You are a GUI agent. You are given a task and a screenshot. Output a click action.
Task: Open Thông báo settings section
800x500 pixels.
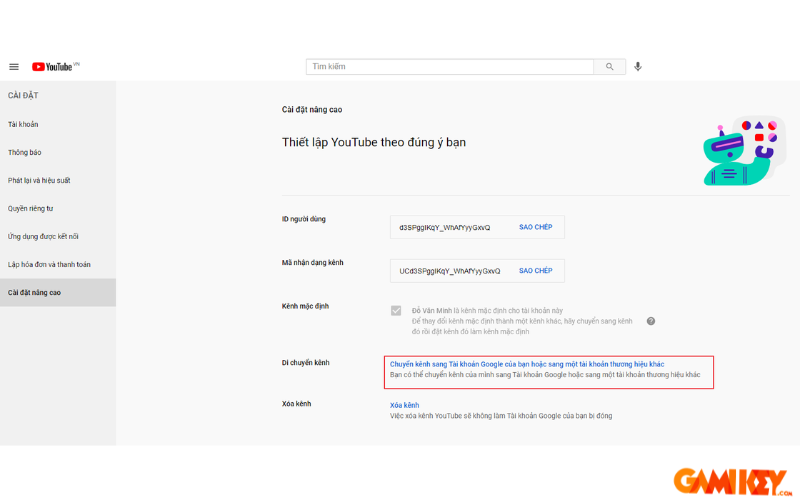(x=58, y=153)
